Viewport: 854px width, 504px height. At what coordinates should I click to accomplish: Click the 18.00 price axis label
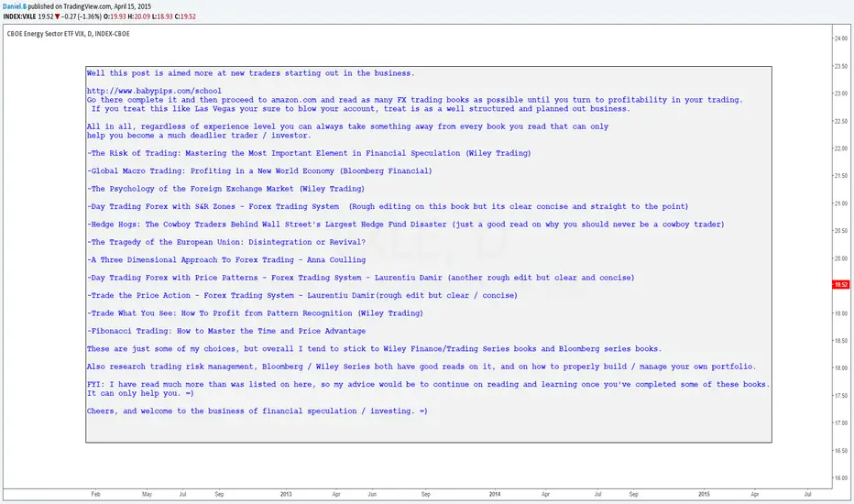point(841,367)
